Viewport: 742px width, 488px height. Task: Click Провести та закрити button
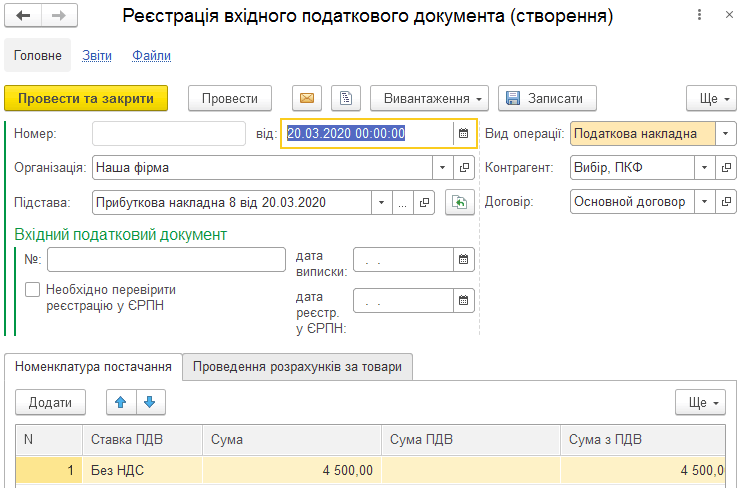[x=86, y=98]
